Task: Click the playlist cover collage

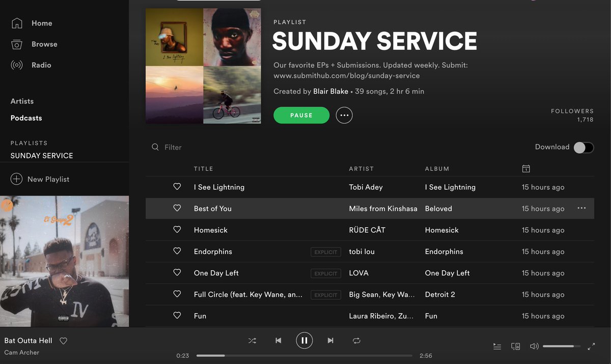Action: (203, 66)
